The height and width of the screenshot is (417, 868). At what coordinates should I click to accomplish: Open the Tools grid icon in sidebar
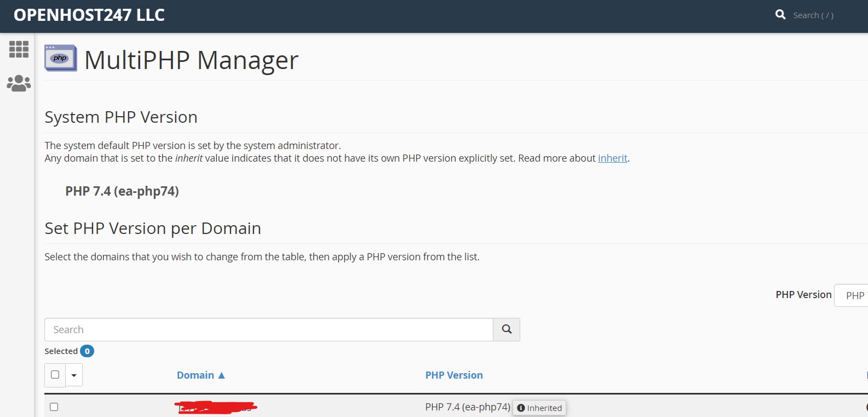pos(19,49)
